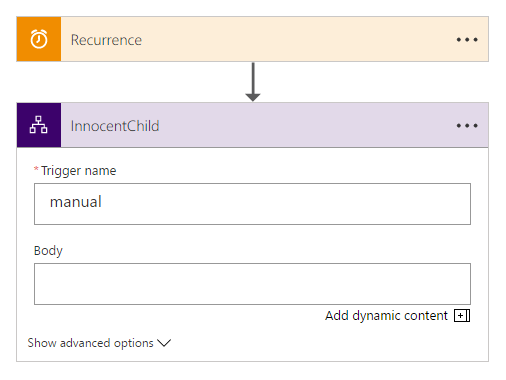Click the dynamic content plus icon
The height and width of the screenshot is (380, 506).
[x=462, y=315]
